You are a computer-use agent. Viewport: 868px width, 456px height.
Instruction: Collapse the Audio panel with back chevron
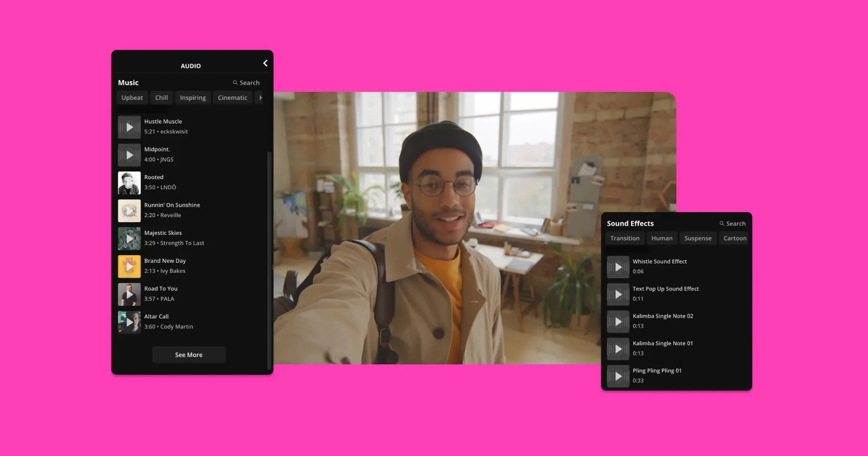[x=265, y=63]
